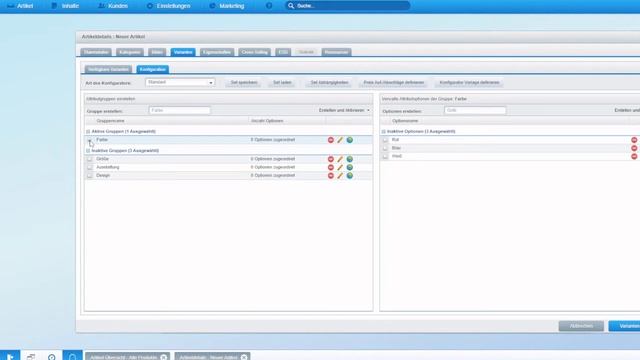Open the Einstellungen menu
Viewport: 640px width, 360px height.
point(168,6)
